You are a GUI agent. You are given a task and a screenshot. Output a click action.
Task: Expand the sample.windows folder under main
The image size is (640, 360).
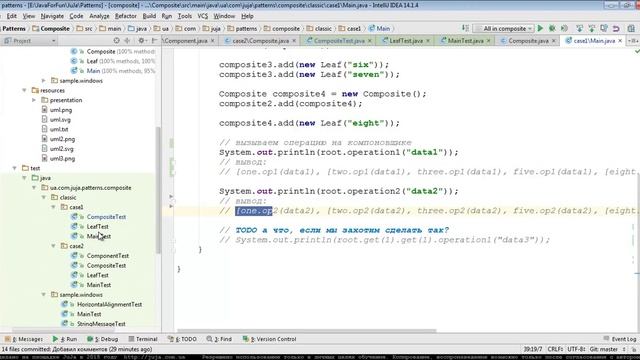44,81
